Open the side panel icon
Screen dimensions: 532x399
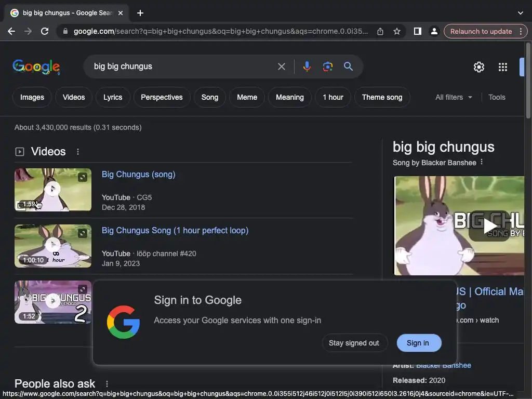[417, 31]
